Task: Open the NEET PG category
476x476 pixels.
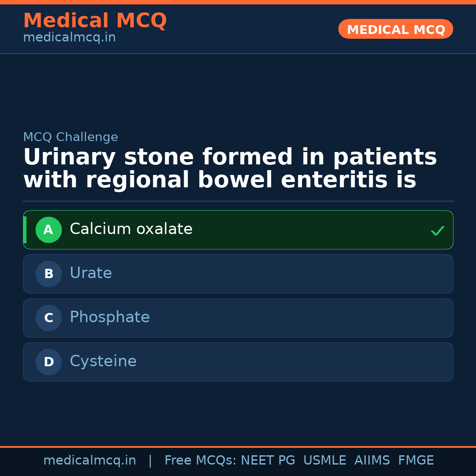Action: (268, 460)
